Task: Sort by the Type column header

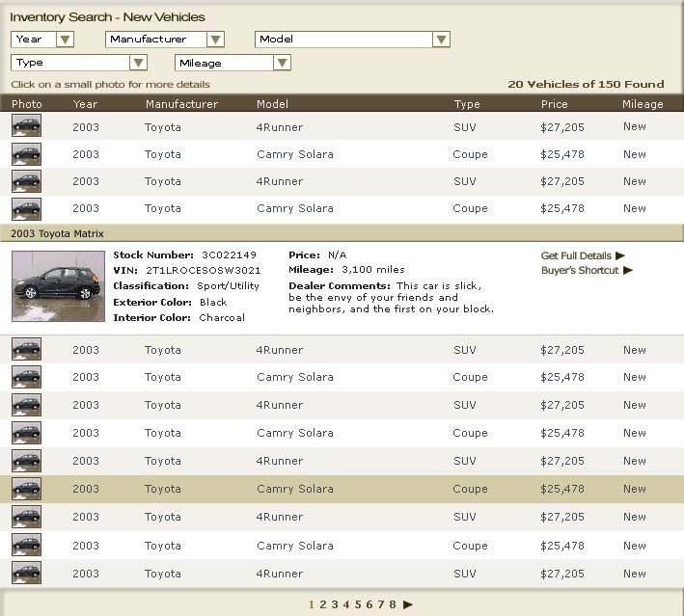Action: (x=467, y=104)
